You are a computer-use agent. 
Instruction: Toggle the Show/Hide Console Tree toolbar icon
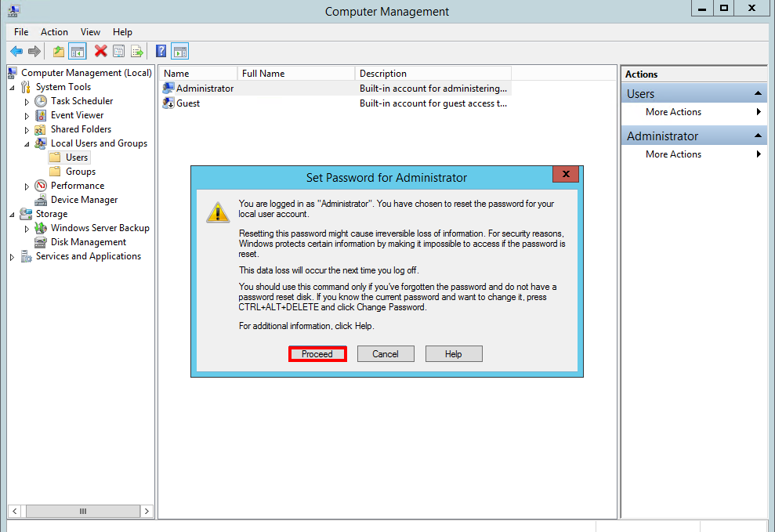click(x=78, y=52)
